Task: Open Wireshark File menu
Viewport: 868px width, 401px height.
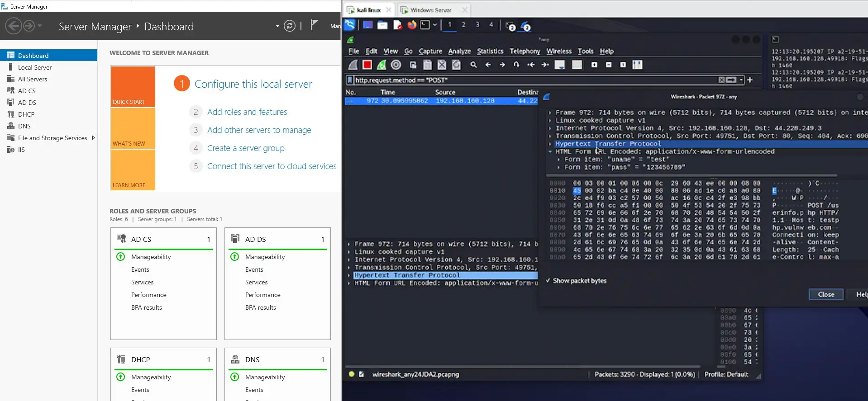Action: pos(353,51)
